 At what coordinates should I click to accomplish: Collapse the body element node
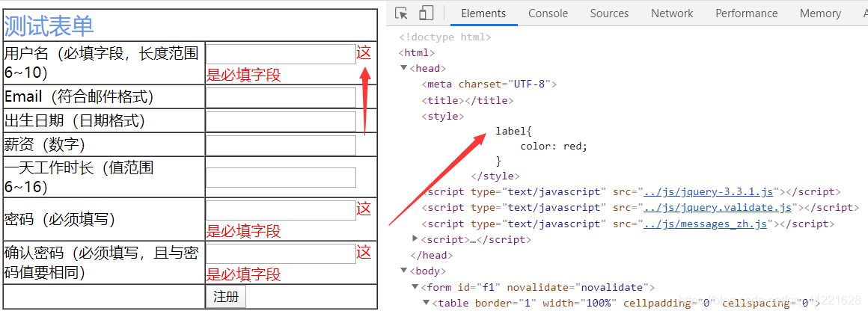point(403,271)
